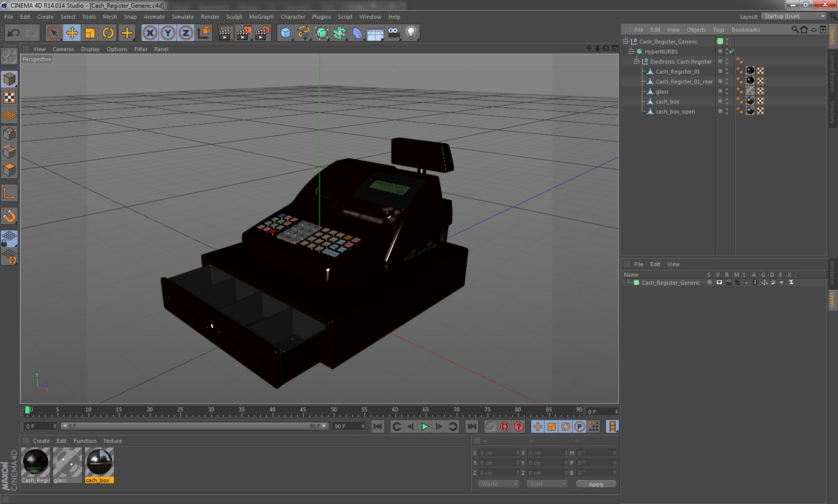Click the Undo arrow icon

point(14,33)
